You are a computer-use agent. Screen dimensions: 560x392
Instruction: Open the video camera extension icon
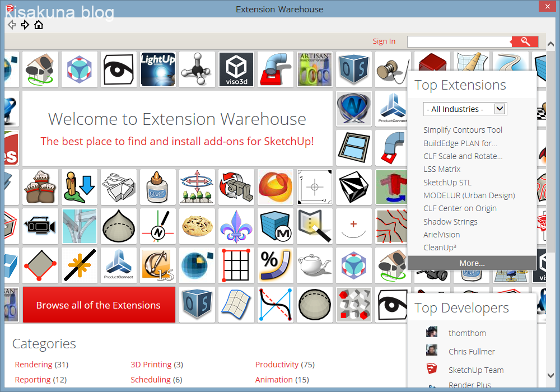[40, 226]
